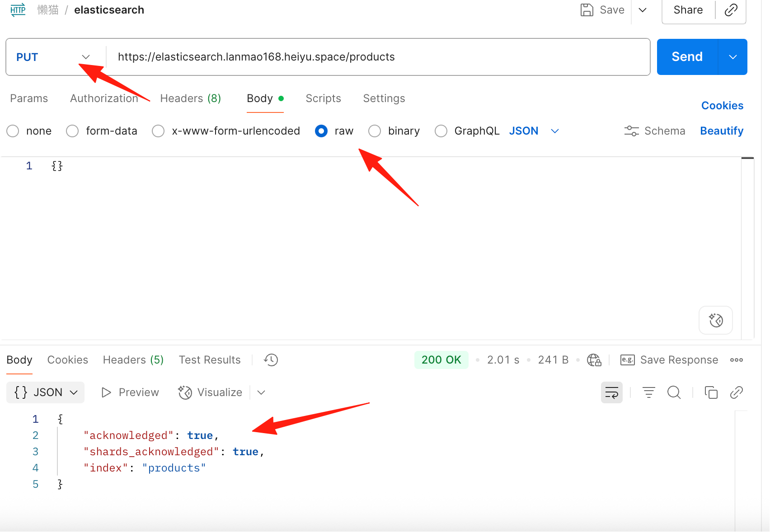Click the filter response icon

click(x=649, y=392)
